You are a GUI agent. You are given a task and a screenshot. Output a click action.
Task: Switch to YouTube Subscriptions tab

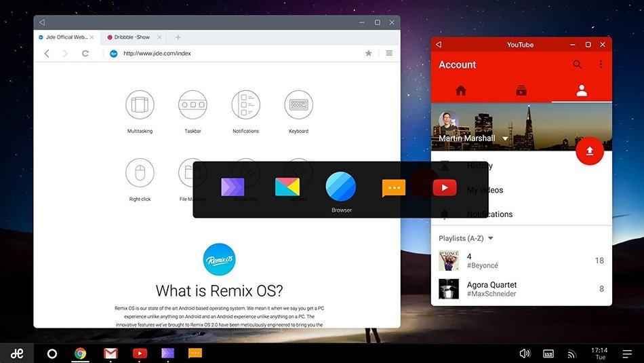[521, 90]
